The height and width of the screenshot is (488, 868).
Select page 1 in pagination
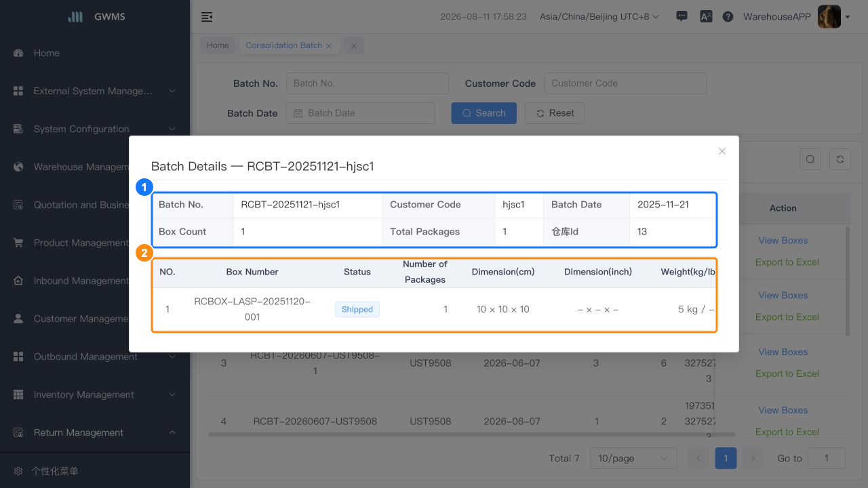click(726, 458)
